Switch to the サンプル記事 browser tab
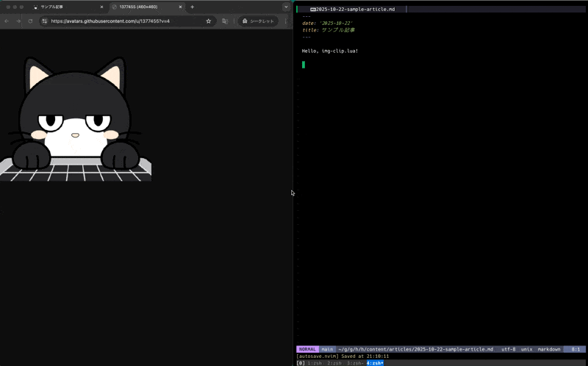The width and height of the screenshot is (588, 366). 68,7
